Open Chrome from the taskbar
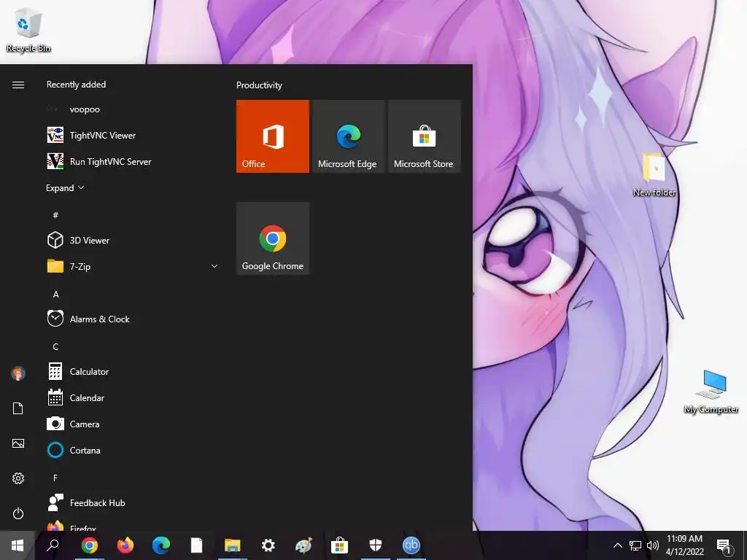The image size is (747, 560). [x=90, y=545]
